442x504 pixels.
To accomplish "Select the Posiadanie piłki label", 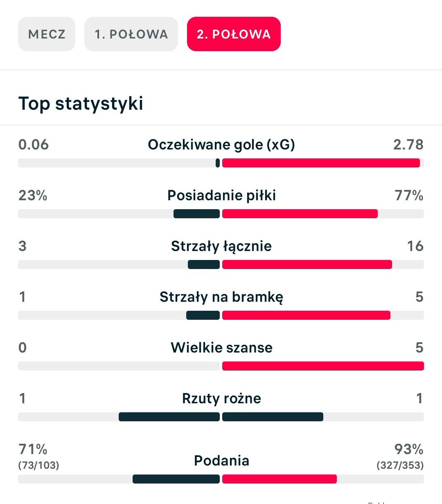I will 221,195.
